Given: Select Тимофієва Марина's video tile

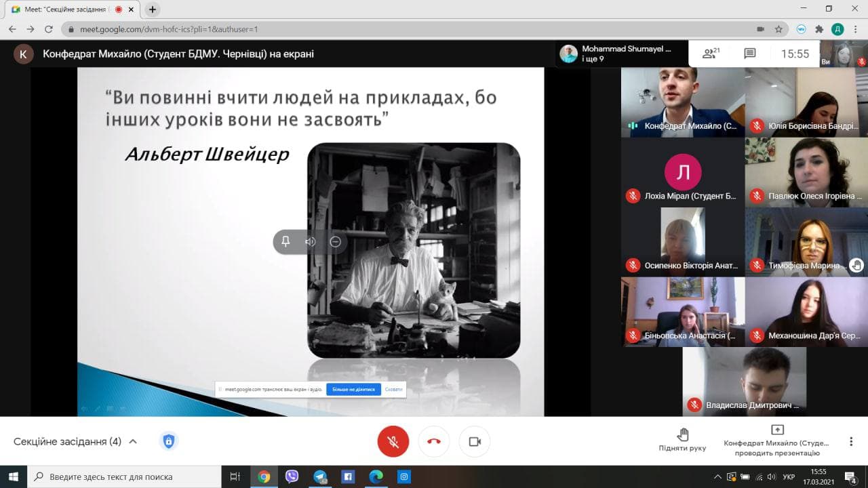Looking at the screenshot, I should coord(806,242).
